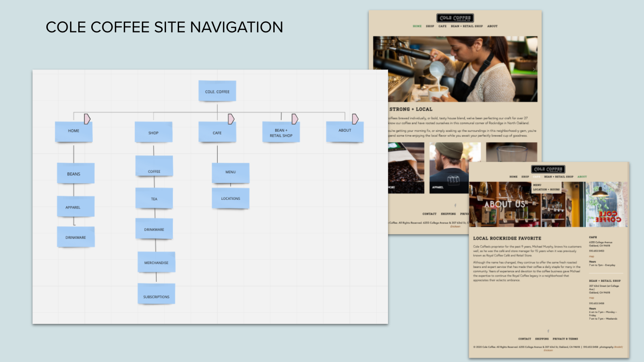The height and width of the screenshot is (362, 644).
Task: Open PRIVACY & TERMS in the About page footer
Action: (565, 339)
